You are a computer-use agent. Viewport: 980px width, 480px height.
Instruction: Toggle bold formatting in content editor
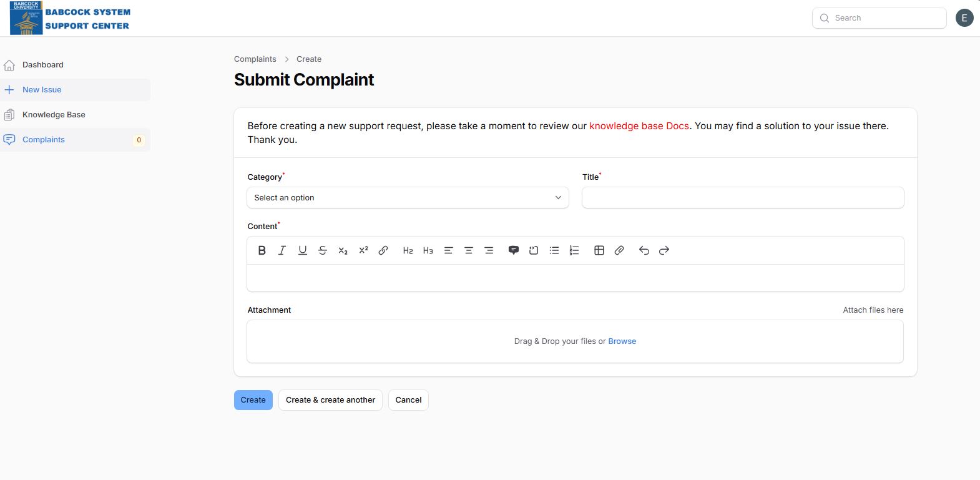pos(262,250)
